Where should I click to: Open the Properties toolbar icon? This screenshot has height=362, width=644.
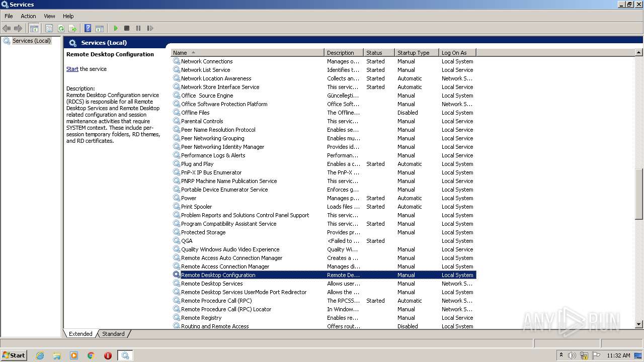[x=49, y=28]
